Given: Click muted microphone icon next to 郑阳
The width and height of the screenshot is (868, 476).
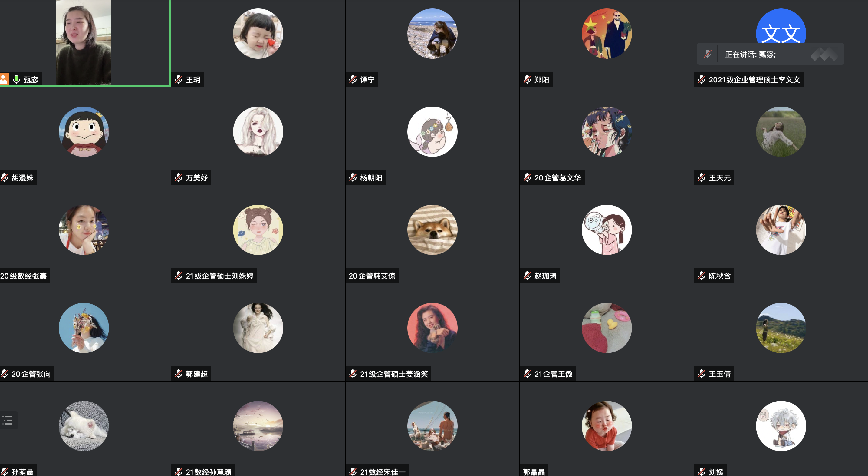Looking at the screenshot, I should [x=527, y=80].
